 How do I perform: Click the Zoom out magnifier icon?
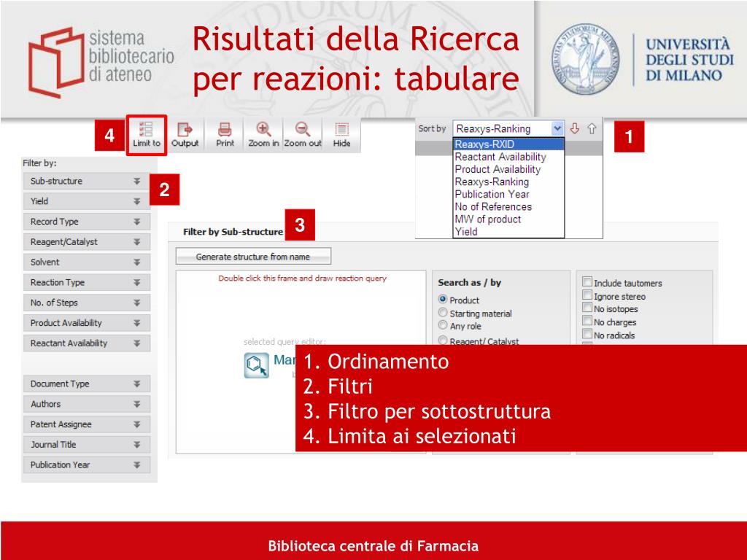pos(303,135)
